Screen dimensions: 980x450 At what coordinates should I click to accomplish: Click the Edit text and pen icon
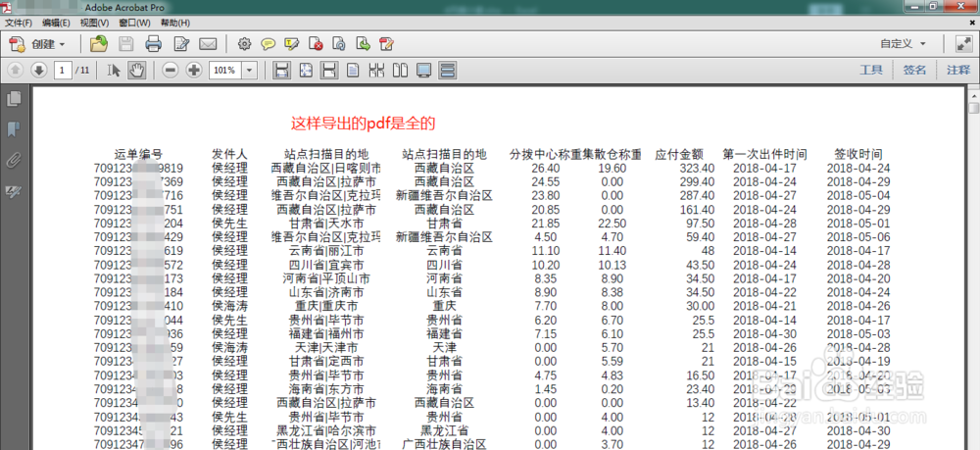coord(181,44)
